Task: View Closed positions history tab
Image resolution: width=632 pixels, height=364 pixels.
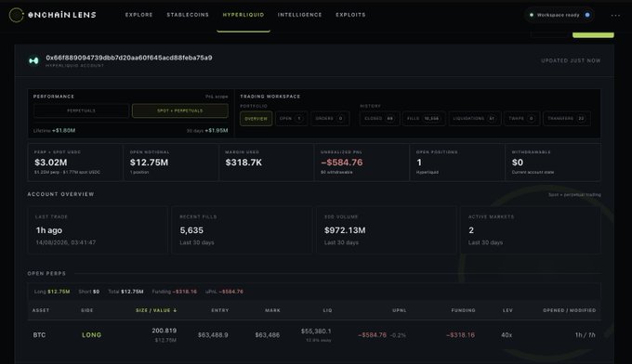Action: coord(379,119)
